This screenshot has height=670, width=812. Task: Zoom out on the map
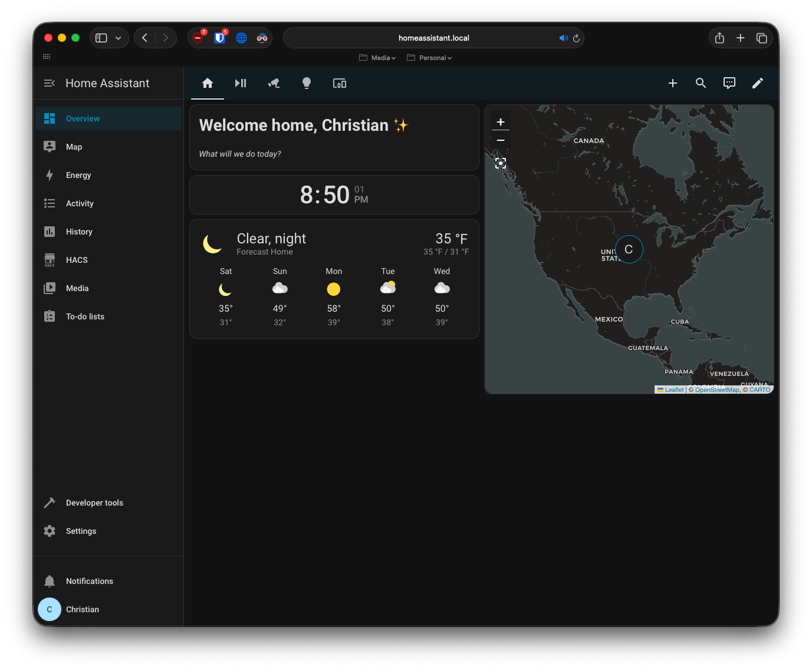click(501, 140)
